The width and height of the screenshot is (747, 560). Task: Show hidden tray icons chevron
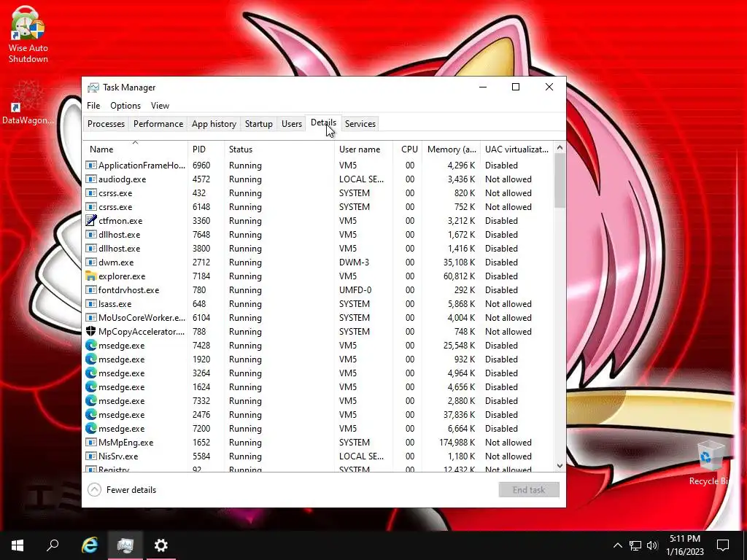617,545
